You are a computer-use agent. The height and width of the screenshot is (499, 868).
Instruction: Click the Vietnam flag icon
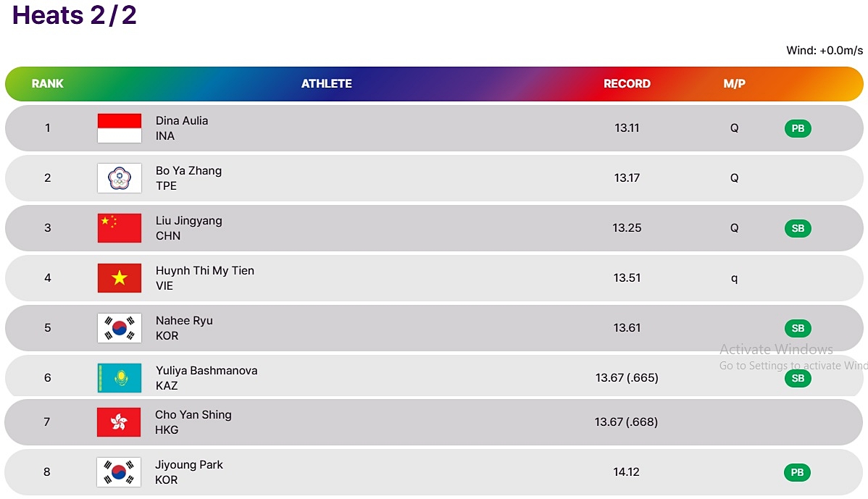[120, 277]
